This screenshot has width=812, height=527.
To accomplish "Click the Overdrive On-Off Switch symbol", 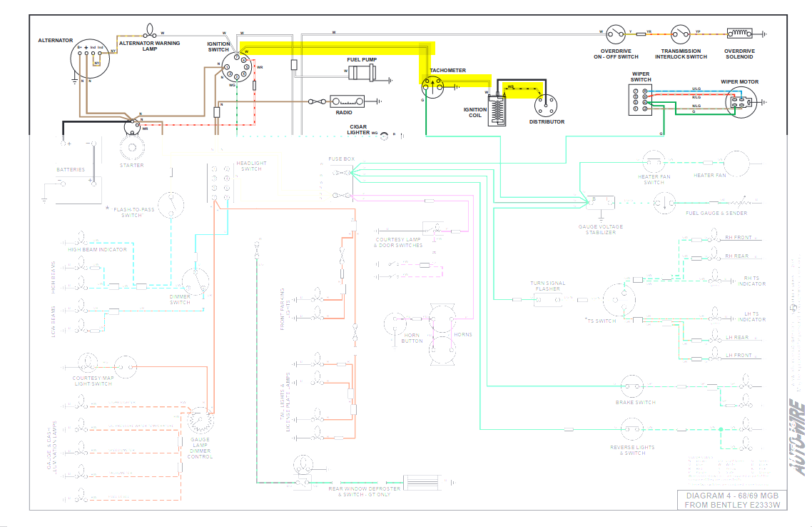I will point(616,34).
